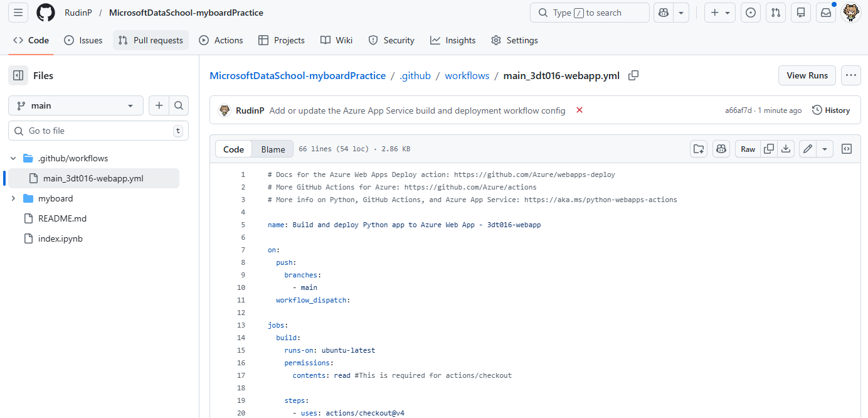868x418 pixels.
Task: Copy the file path icon
Action: pos(633,75)
